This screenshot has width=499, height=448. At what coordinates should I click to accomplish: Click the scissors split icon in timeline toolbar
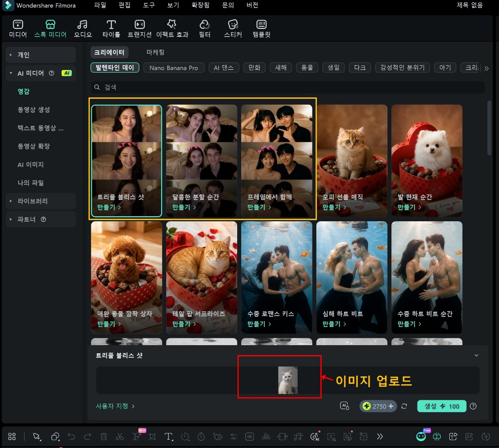(x=119, y=437)
